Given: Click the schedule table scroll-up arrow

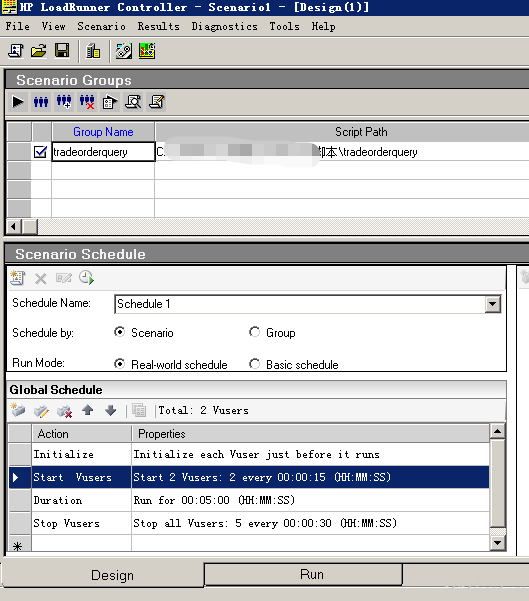Looking at the screenshot, I should [498, 432].
